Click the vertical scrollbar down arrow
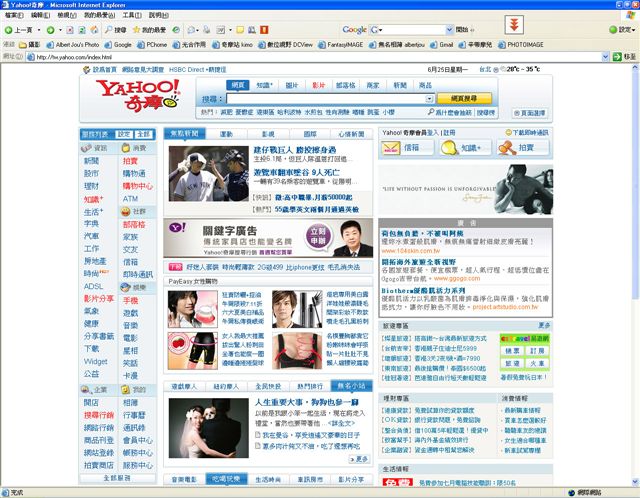The image size is (640, 498). tap(636, 482)
